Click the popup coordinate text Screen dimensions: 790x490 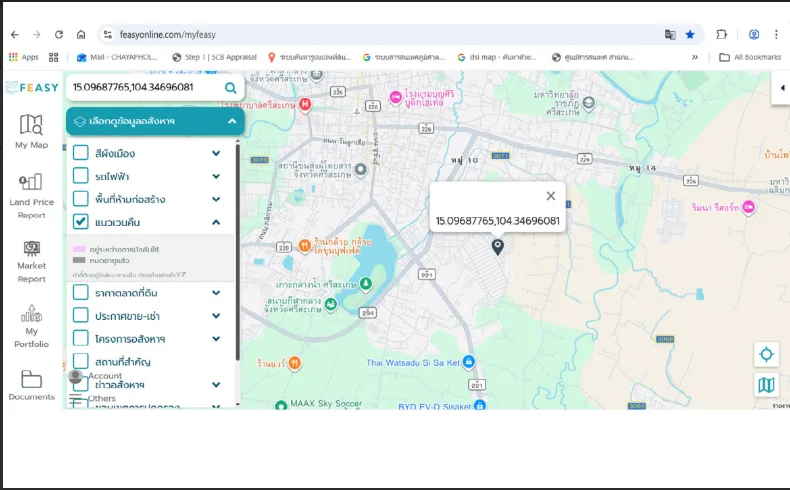pyautogui.click(x=497, y=221)
